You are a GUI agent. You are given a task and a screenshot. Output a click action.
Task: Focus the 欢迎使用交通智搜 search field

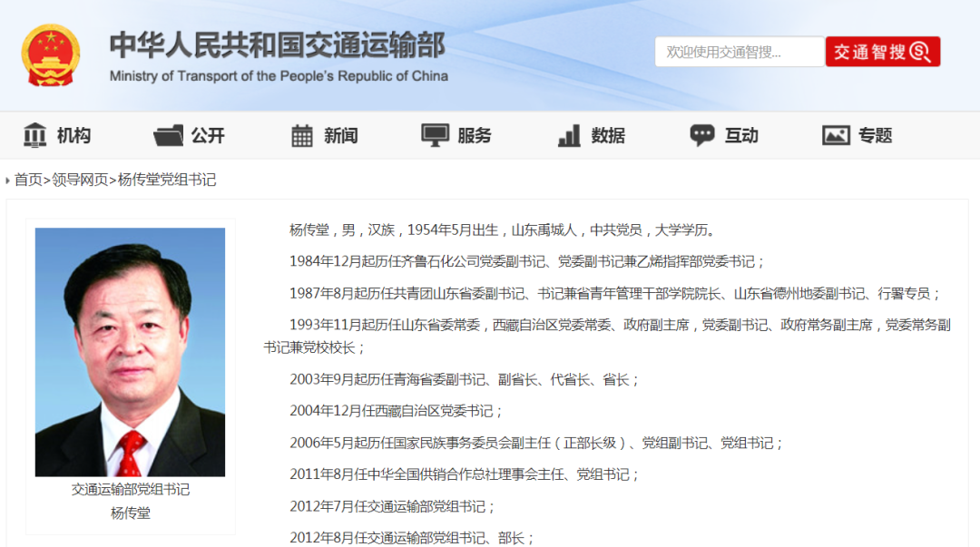[x=739, y=52]
